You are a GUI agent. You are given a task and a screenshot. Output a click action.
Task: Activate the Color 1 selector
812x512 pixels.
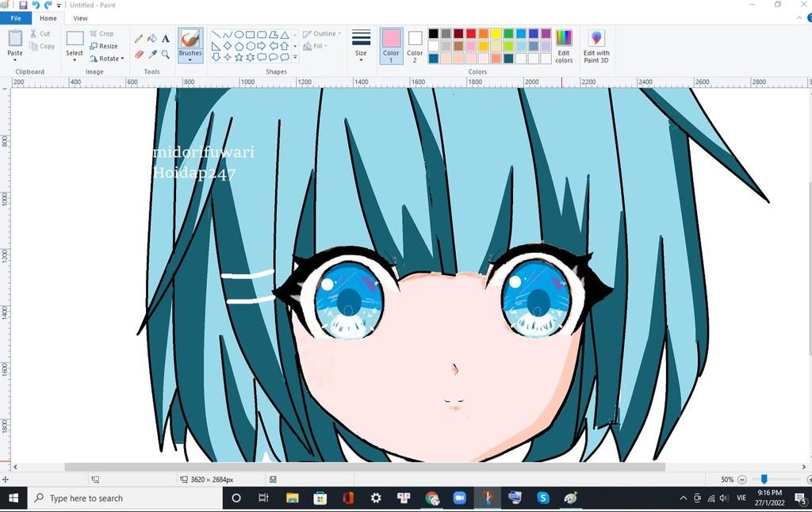391,45
